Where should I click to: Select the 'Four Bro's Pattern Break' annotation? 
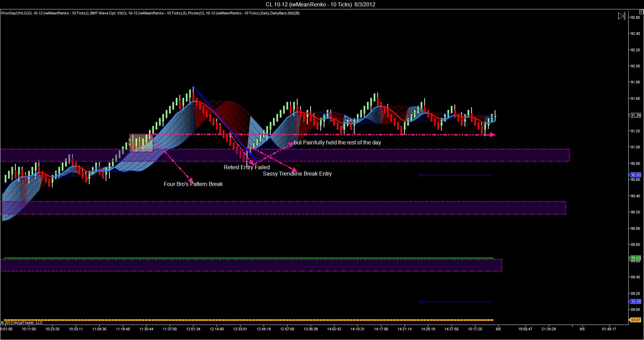point(193,184)
